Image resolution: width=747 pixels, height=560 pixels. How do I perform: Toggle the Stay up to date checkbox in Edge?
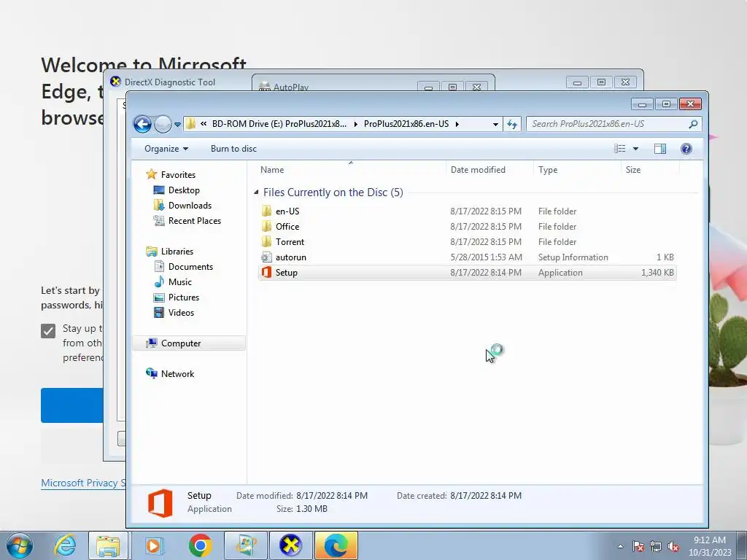[x=48, y=330]
